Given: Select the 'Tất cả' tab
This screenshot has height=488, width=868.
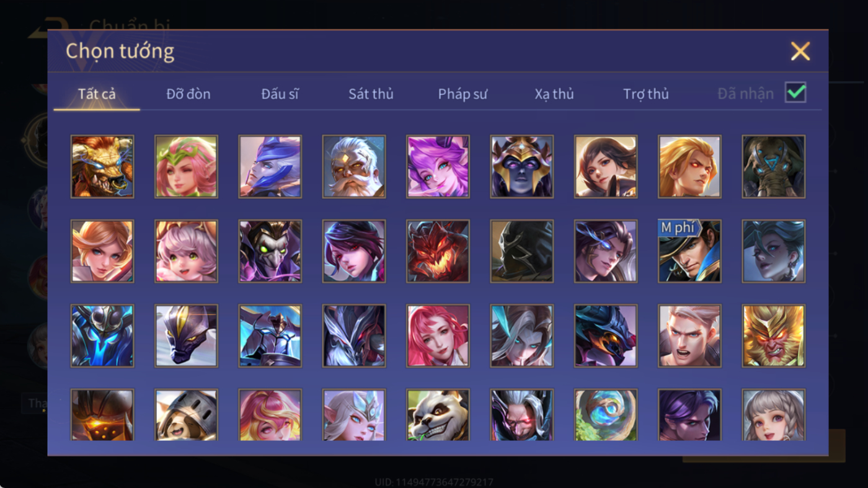Looking at the screenshot, I should point(97,94).
